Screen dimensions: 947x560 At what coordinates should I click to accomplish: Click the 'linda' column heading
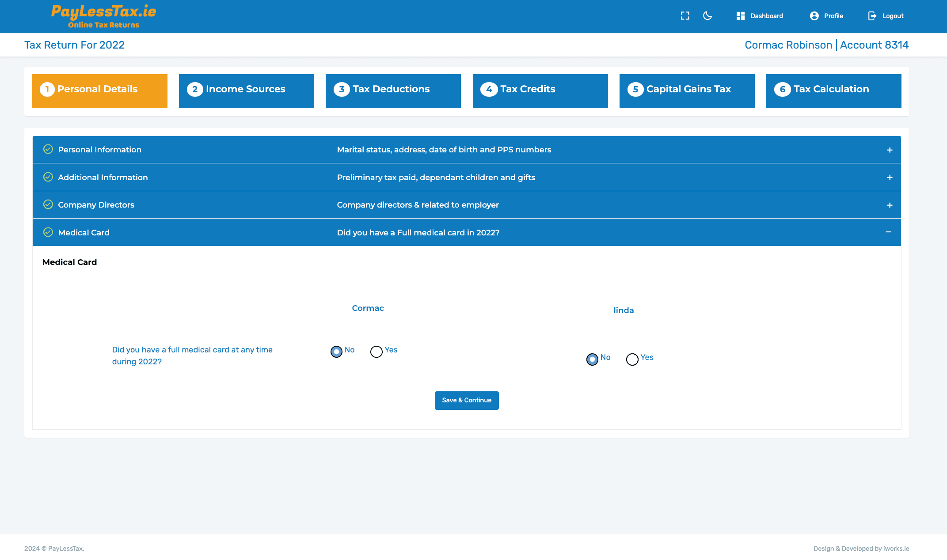tap(624, 310)
